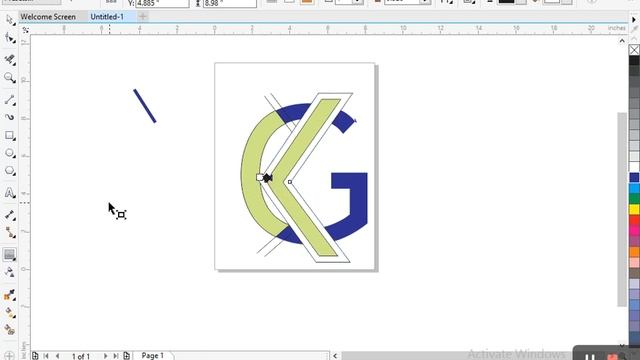The width and height of the screenshot is (640, 360).
Task: Pick the orange palette swatch
Action: [x=634, y=251]
